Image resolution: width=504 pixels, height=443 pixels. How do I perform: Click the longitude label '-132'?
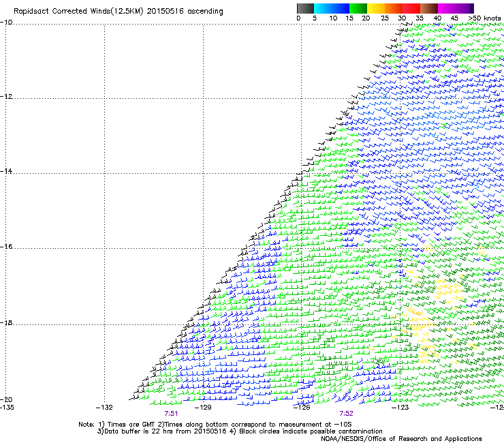[x=104, y=408]
